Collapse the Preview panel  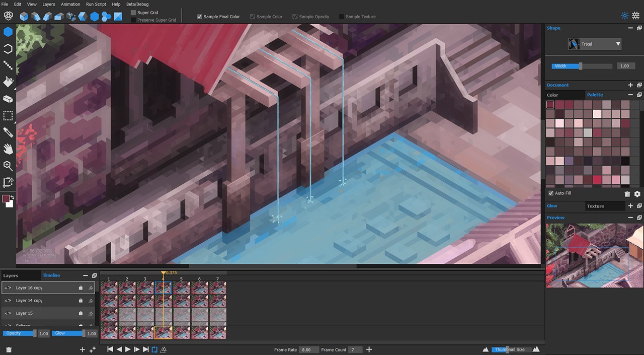pyautogui.click(x=630, y=218)
